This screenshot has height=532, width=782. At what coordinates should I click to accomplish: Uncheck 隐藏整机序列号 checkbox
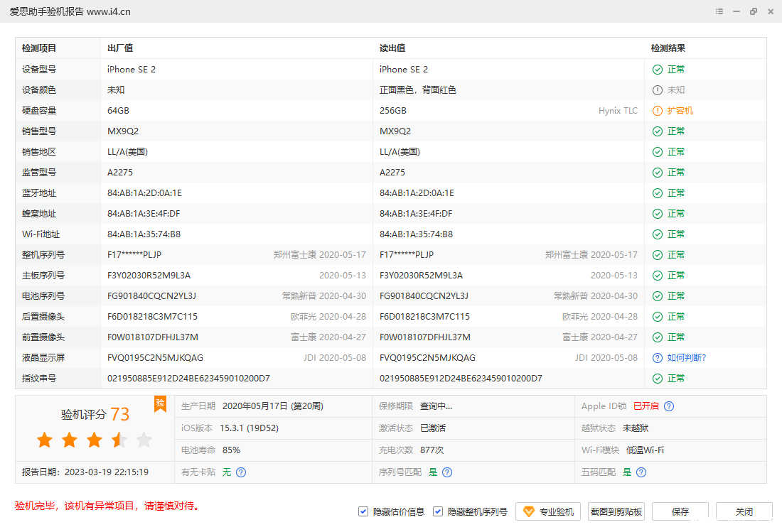point(438,511)
